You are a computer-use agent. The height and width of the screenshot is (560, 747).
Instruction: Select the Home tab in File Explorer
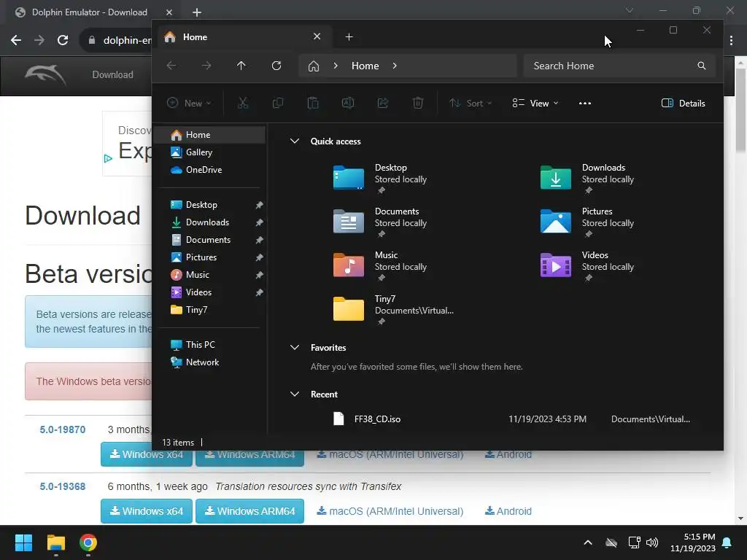(x=243, y=37)
